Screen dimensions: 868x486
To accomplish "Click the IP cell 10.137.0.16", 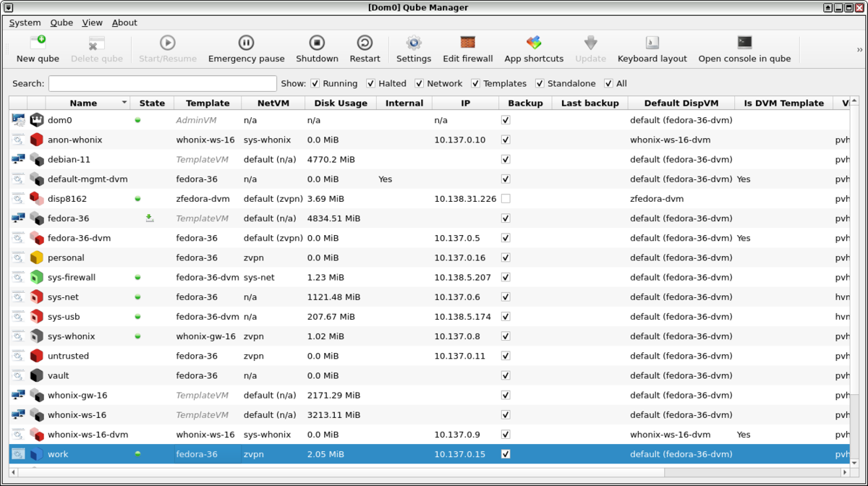I will pos(460,257).
